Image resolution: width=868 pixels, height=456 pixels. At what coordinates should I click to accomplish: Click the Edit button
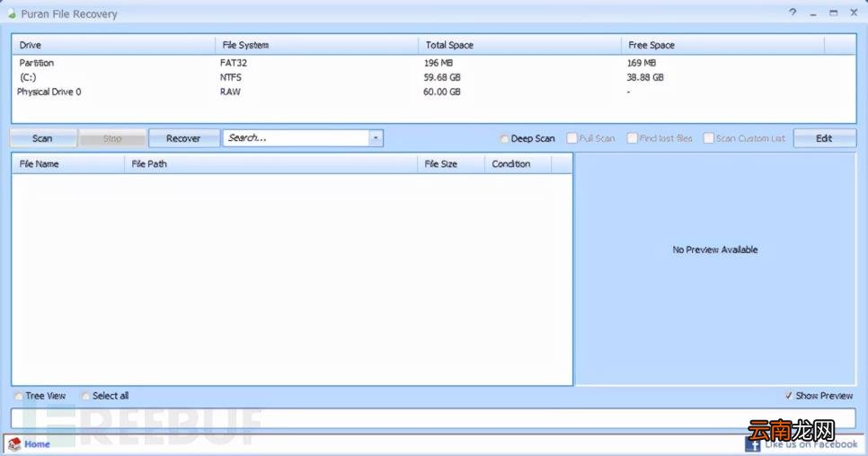824,138
